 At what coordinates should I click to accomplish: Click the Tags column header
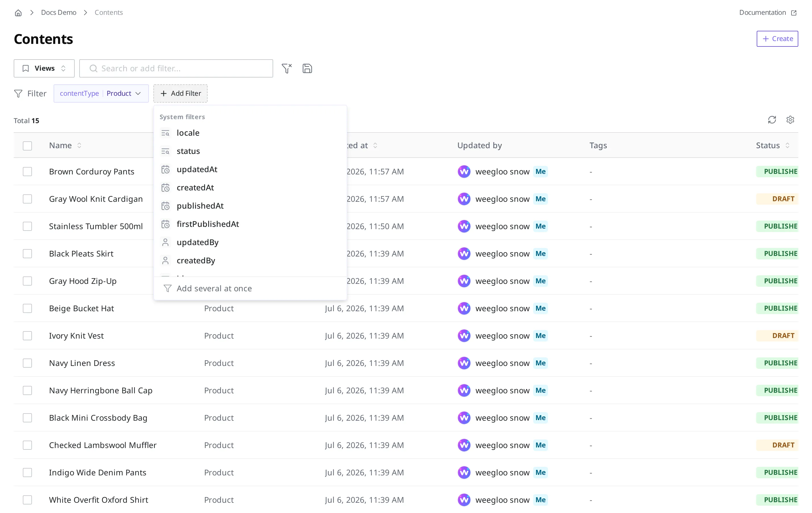click(x=598, y=145)
